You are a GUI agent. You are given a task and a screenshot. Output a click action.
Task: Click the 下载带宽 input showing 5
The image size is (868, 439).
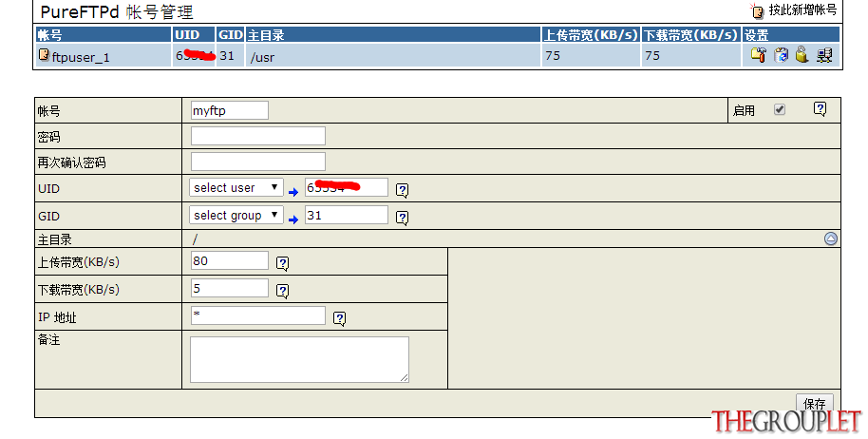pyautogui.click(x=230, y=288)
